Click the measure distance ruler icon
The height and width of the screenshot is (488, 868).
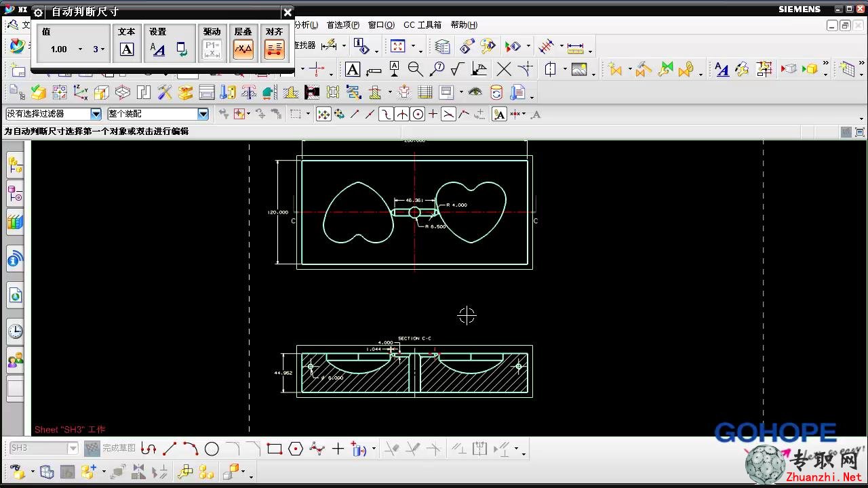(576, 47)
